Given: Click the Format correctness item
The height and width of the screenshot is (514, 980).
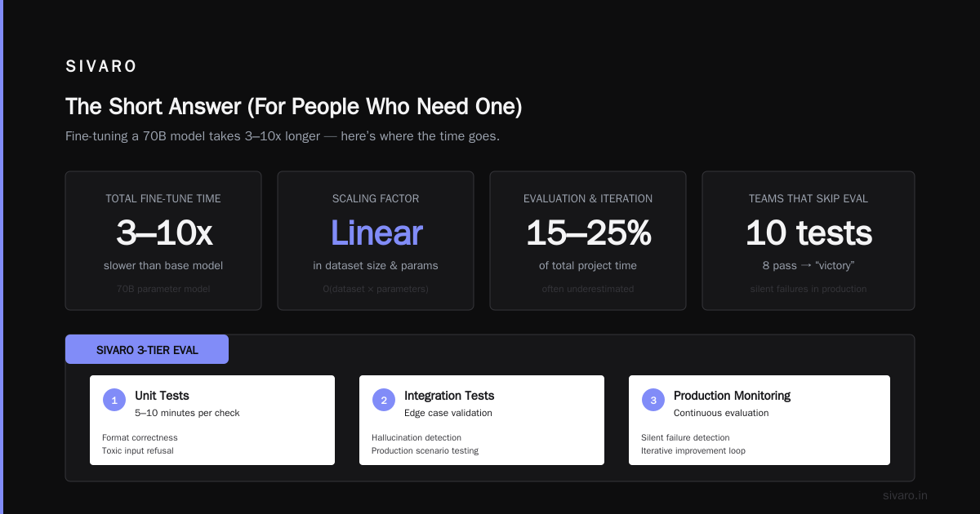Looking at the screenshot, I should coord(140,437).
